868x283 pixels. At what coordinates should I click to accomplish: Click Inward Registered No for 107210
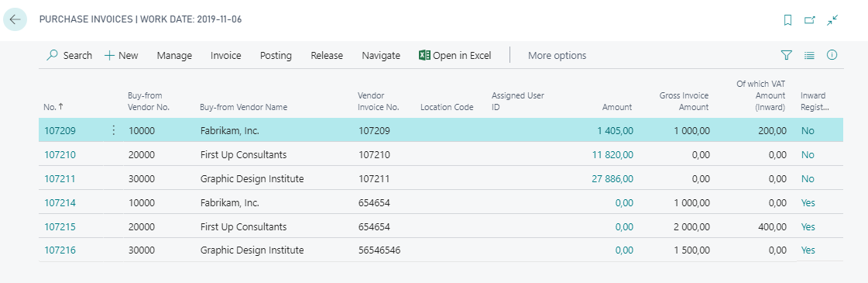point(808,155)
